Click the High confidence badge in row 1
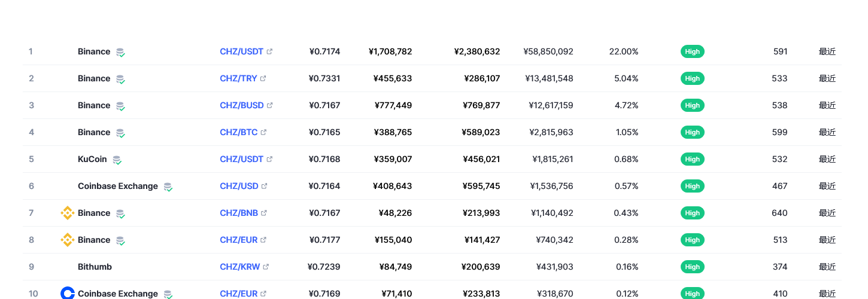This screenshot has width=868, height=299. [693, 51]
